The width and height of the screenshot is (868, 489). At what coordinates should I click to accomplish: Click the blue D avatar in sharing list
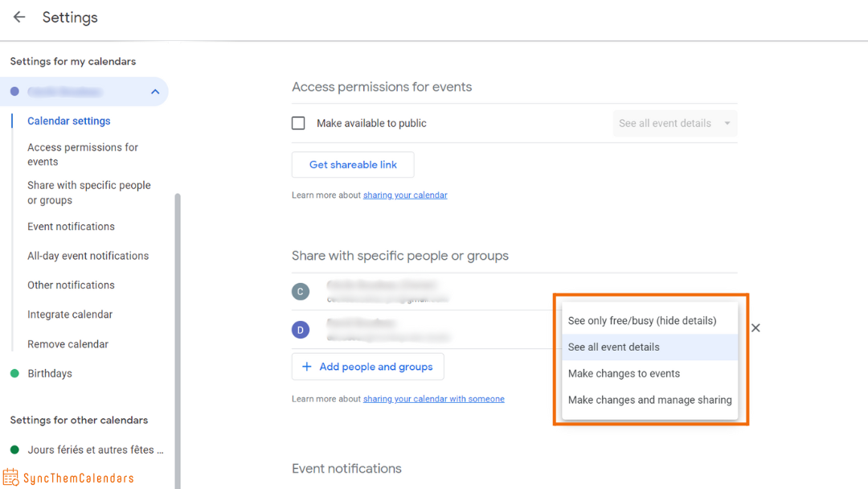[301, 330]
